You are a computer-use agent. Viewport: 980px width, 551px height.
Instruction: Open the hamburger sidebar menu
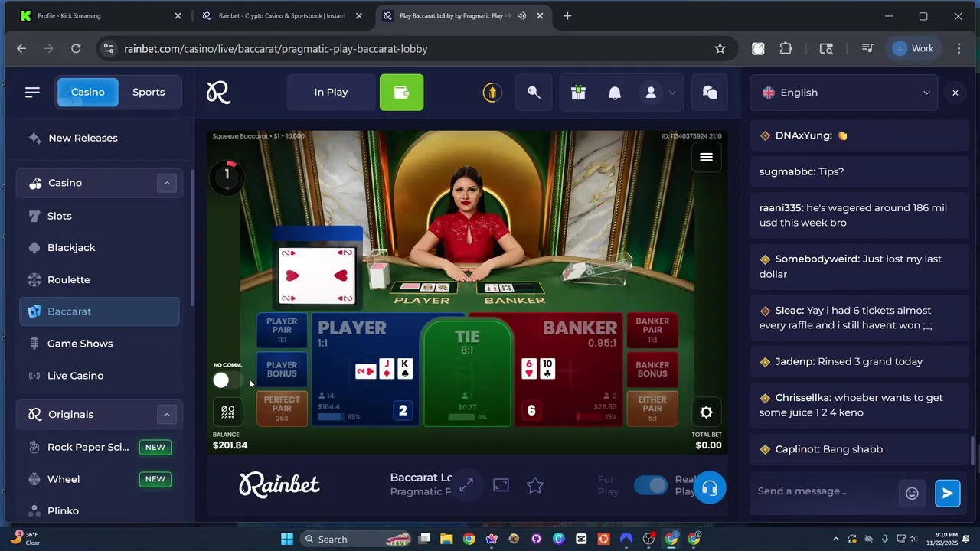pyautogui.click(x=32, y=92)
